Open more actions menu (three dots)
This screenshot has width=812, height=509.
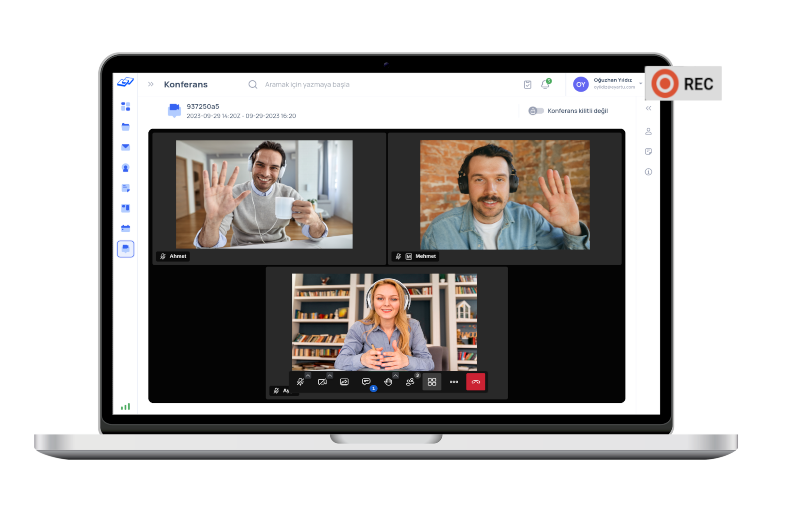coord(454,382)
